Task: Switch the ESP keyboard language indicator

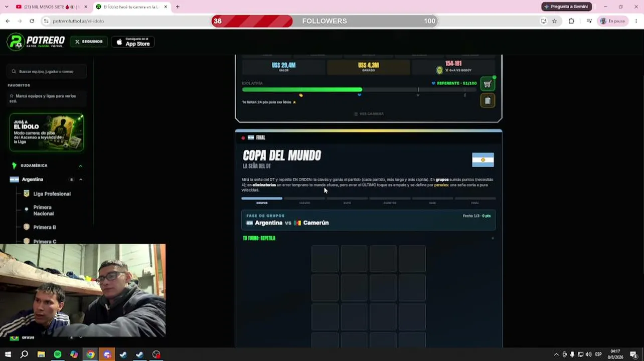Action: 598,354
